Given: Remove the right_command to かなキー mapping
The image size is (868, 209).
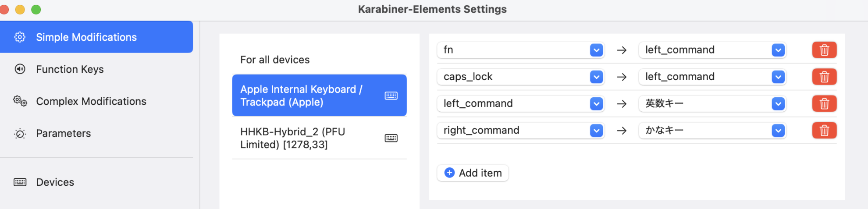Looking at the screenshot, I should tap(824, 131).
